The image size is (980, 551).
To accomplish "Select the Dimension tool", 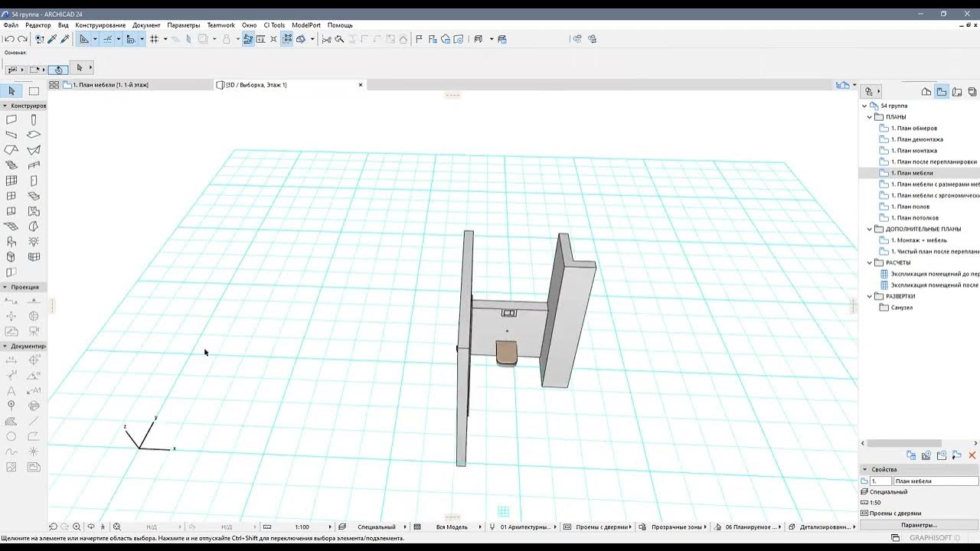I will 11,360.
